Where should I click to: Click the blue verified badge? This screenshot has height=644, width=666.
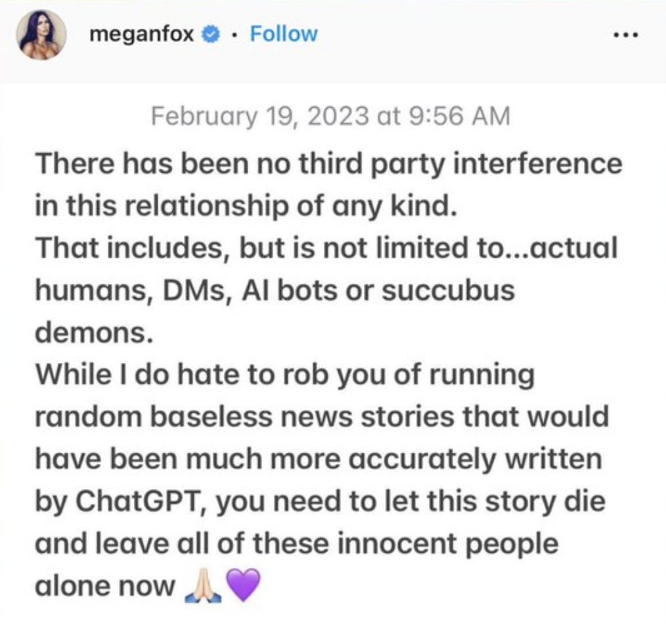point(210,35)
